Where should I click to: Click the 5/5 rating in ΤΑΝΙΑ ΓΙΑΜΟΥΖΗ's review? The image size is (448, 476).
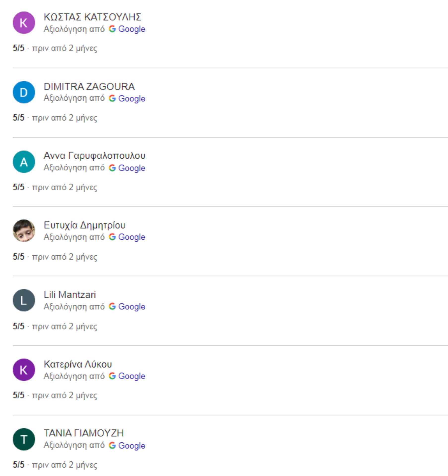click(x=19, y=464)
